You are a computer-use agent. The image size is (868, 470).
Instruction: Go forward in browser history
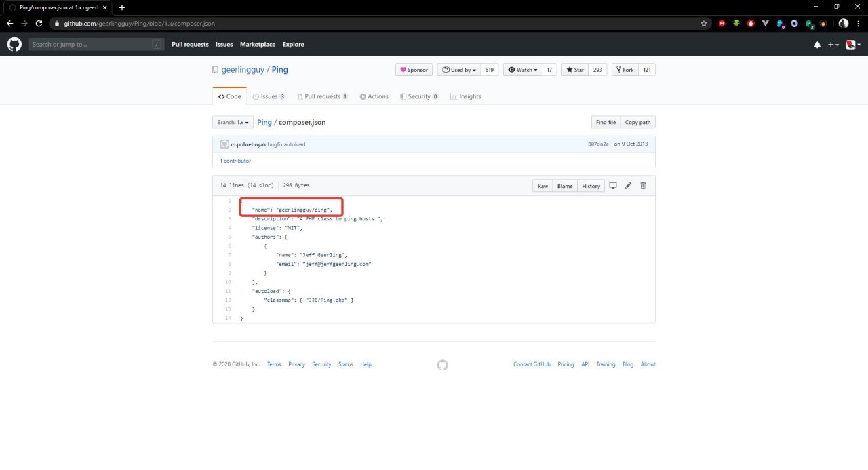pyautogui.click(x=24, y=23)
